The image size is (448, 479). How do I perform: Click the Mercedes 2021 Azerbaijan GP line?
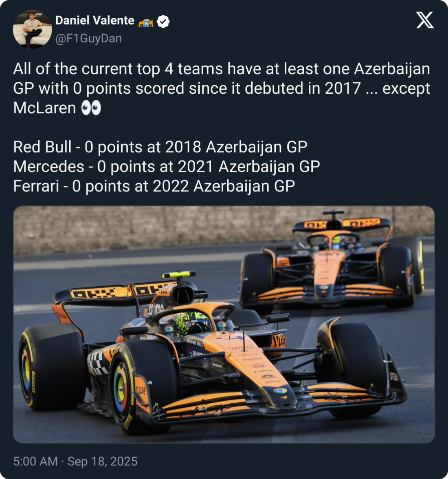point(167,167)
